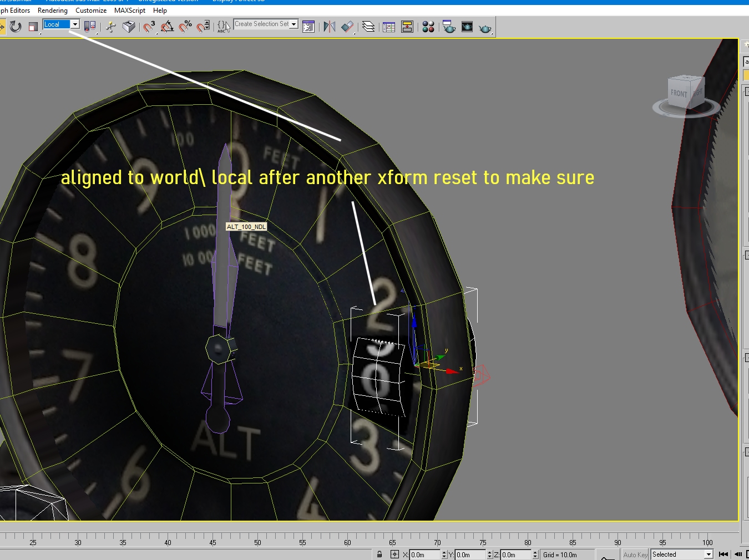The height and width of the screenshot is (560, 749).
Task: Toggle Angle Snap
Action: pyautogui.click(x=167, y=26)
